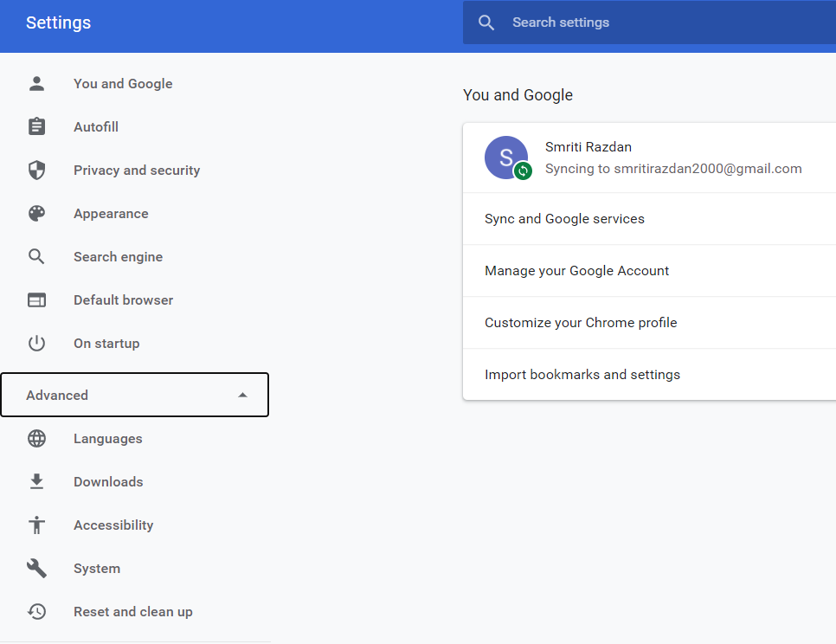Screen dimensions: 836x644
Task: Open Sync and Google services
Action: 649,219
